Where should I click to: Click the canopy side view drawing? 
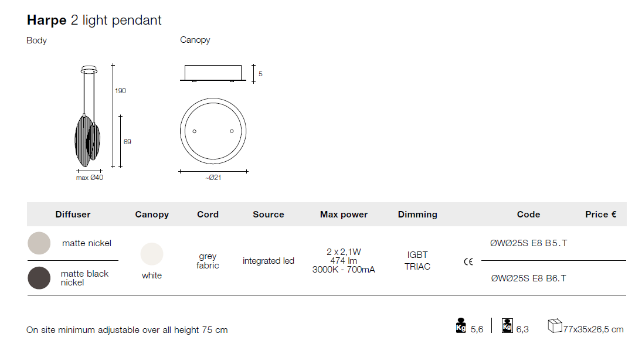(213, 74)
